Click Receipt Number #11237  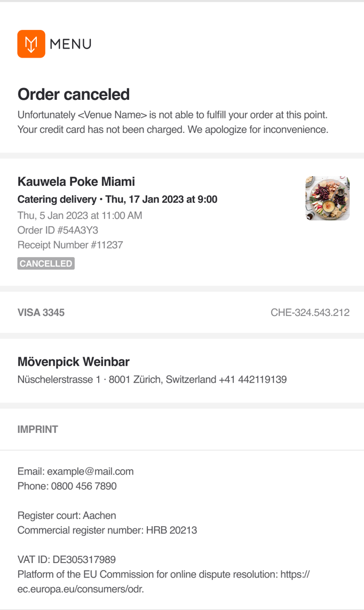[x=70, y=245]
